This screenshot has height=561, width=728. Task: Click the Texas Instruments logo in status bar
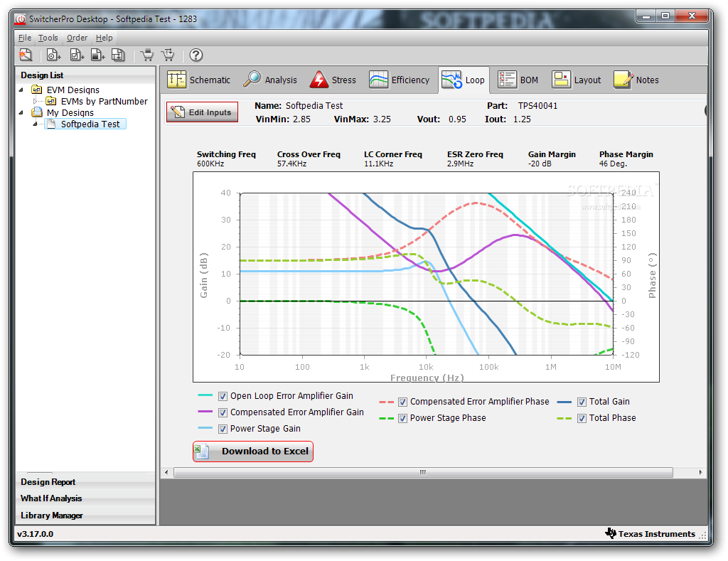coord(611,533)
